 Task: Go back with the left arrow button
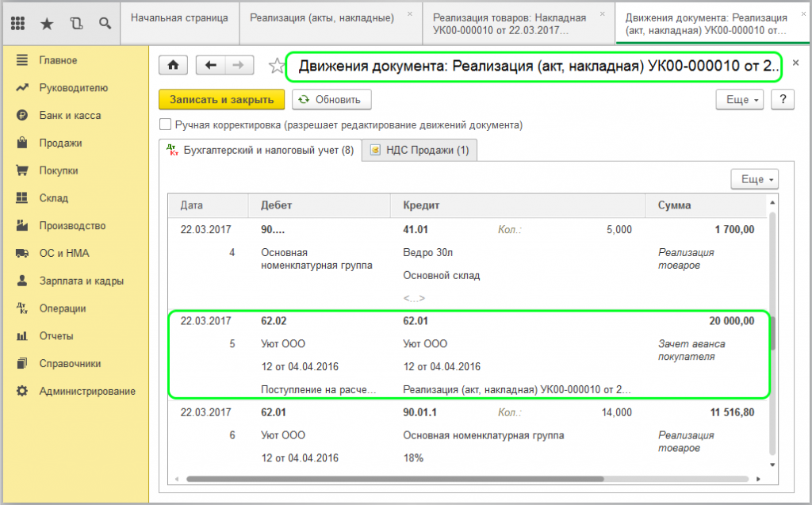coord(210,66)
